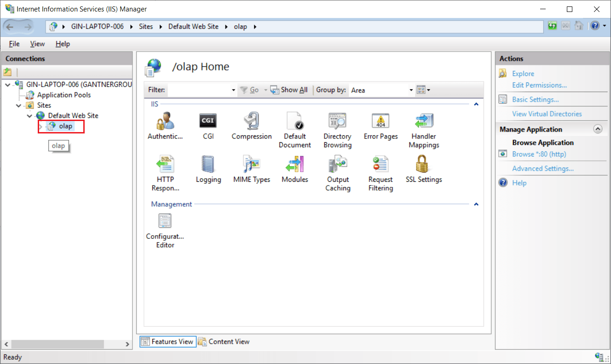Switch to the Features View tab
Viewport: 611px width, 364px height.
tap(167, 341)
